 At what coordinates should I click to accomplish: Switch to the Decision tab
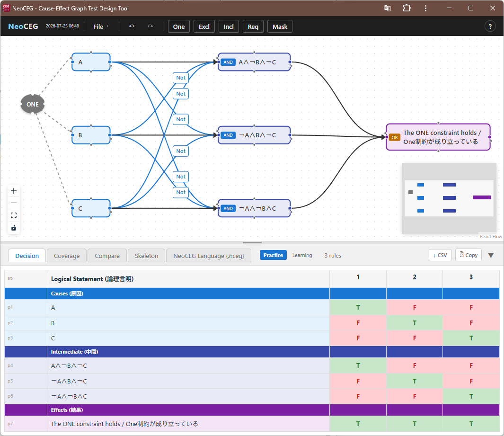[27, 256]
